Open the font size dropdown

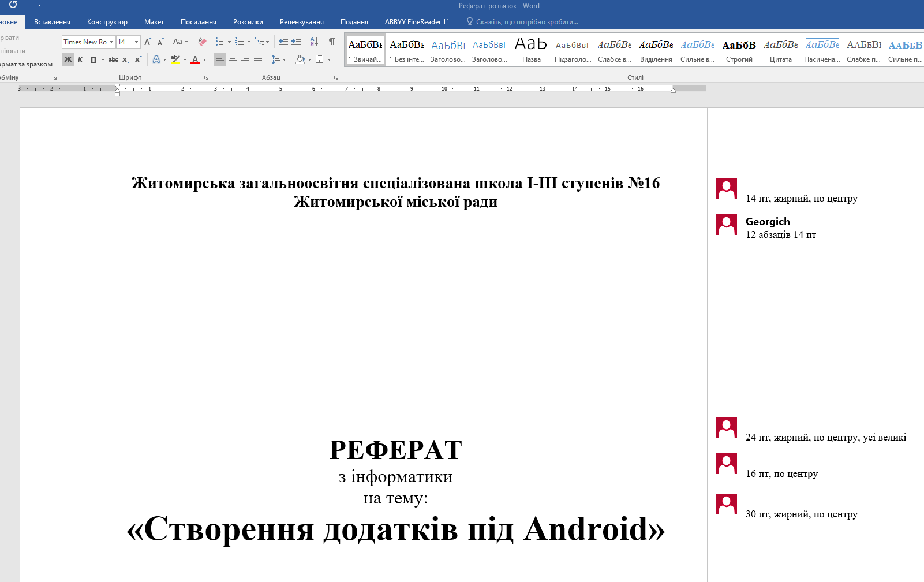click(137, 42)
